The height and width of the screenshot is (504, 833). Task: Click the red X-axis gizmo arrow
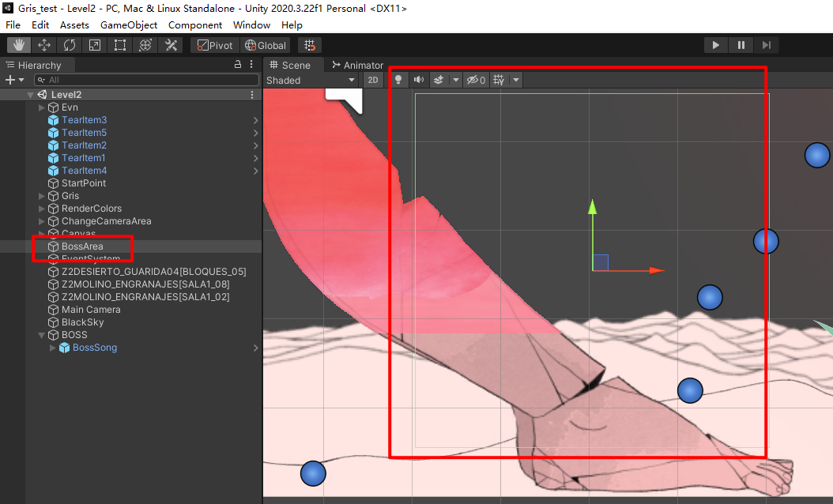tap(655, 271)
